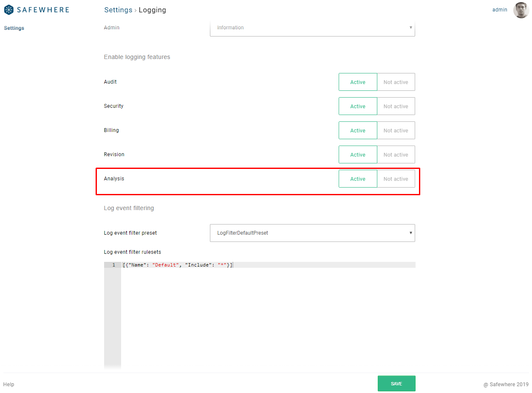Set Audit logging to Active

(x=357, y=81)
